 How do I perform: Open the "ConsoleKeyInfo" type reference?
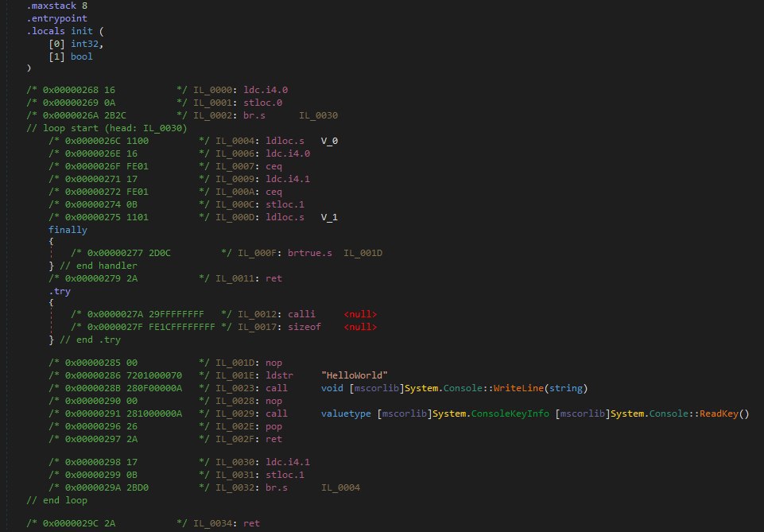pyautogui.click(x=510, y=414)
